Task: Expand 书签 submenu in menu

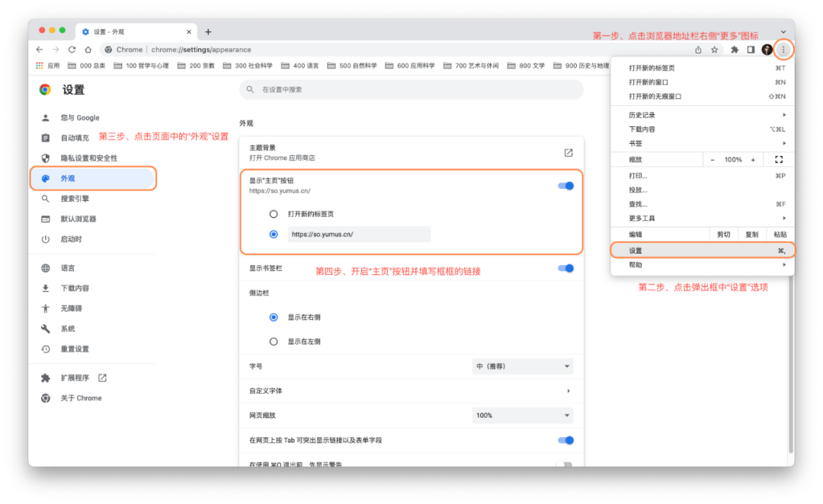Action: 703,143
